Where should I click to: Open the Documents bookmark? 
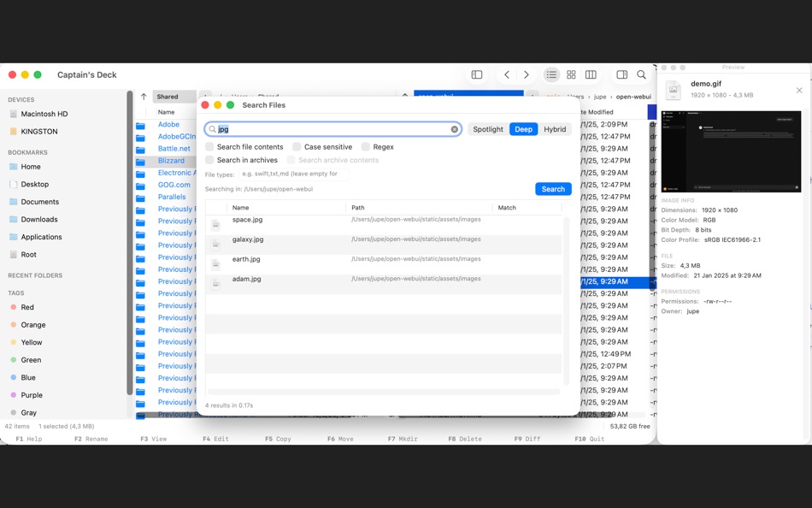(x=34, y=202)
